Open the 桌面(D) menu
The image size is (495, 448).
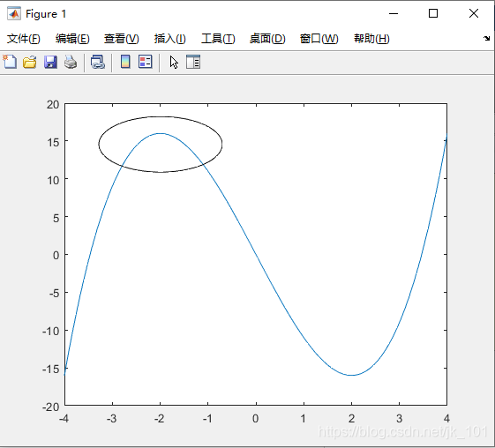point(267,39)
